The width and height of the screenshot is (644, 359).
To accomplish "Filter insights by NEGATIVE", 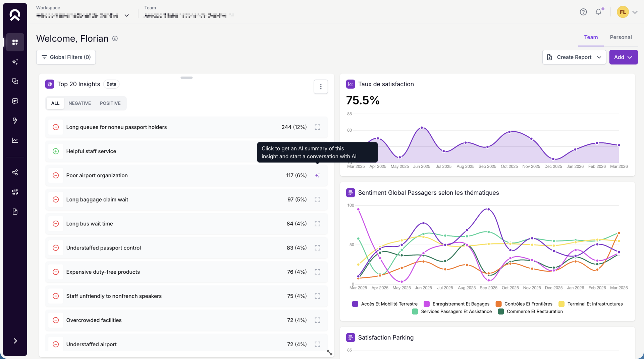I will click(x=79, y=103).
